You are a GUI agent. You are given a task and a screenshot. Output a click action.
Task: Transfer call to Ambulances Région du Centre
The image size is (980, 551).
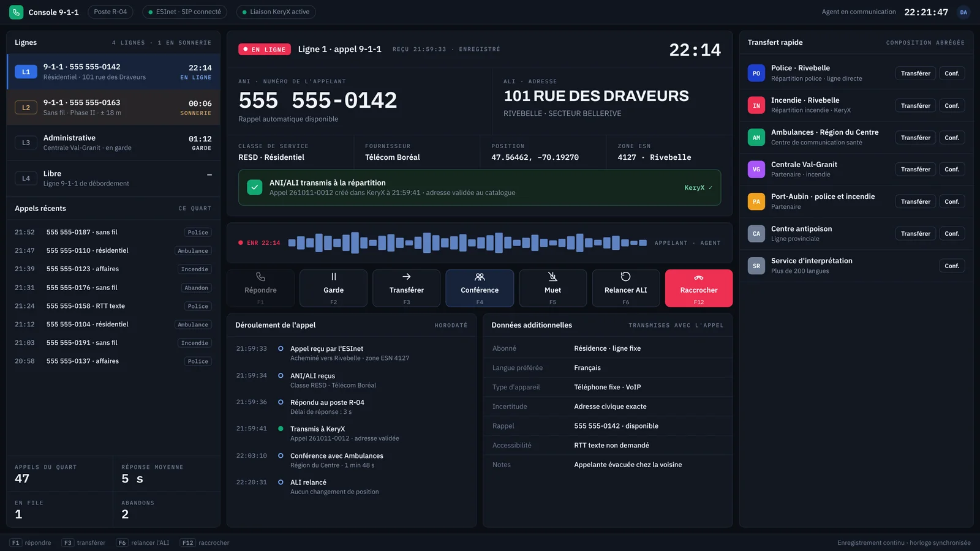tap(916, 138)
